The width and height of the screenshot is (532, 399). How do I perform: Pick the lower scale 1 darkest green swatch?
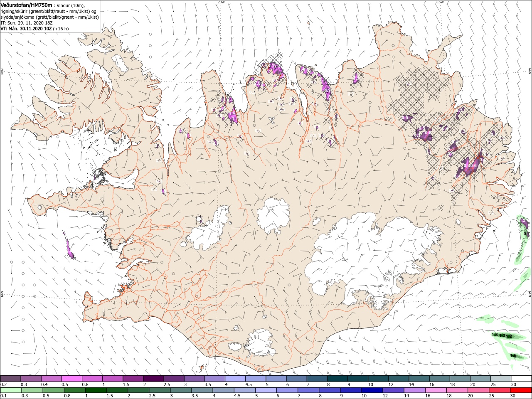point(96,390)
